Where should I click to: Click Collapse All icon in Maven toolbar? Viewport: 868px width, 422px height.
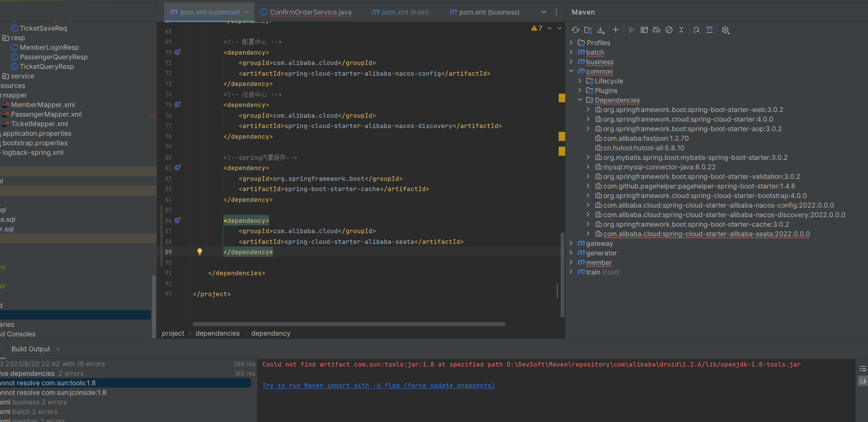[681, 30]
